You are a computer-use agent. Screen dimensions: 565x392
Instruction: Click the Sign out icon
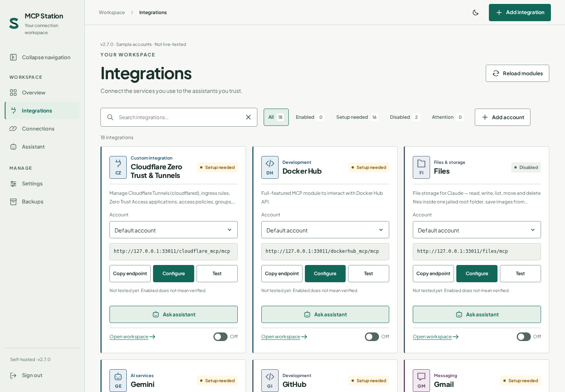[x=13, y=376]
